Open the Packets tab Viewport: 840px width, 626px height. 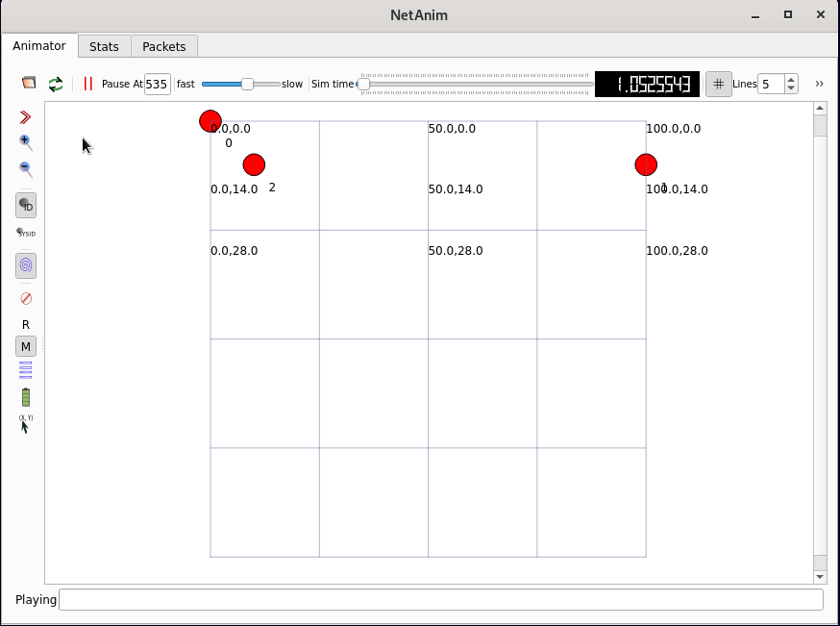coord(164,46)
